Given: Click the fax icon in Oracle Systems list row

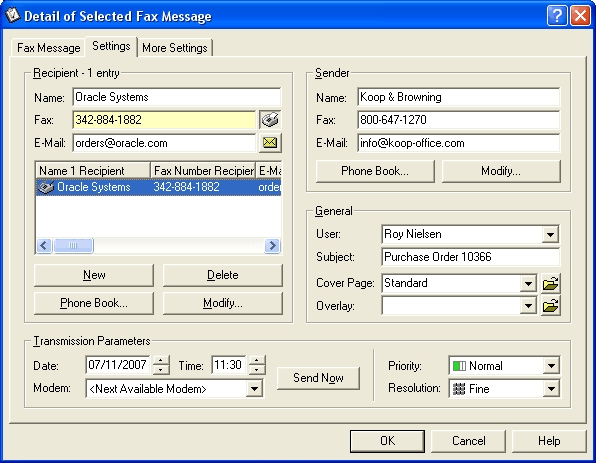Looking at the screenshot, I should point(46,187).
